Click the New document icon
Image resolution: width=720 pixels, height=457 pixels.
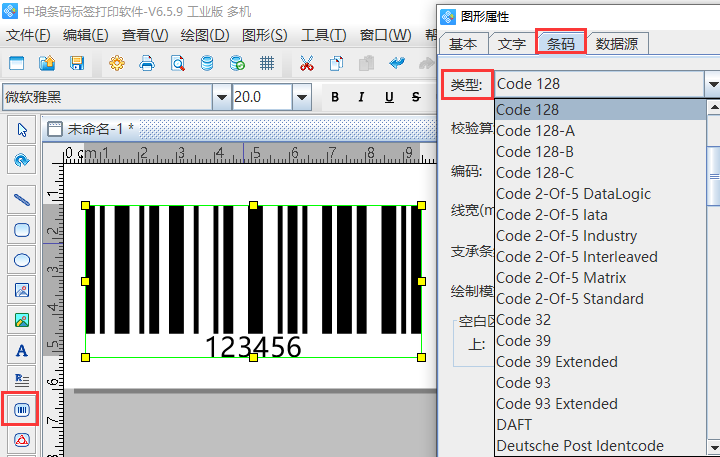tap(17, 63)
